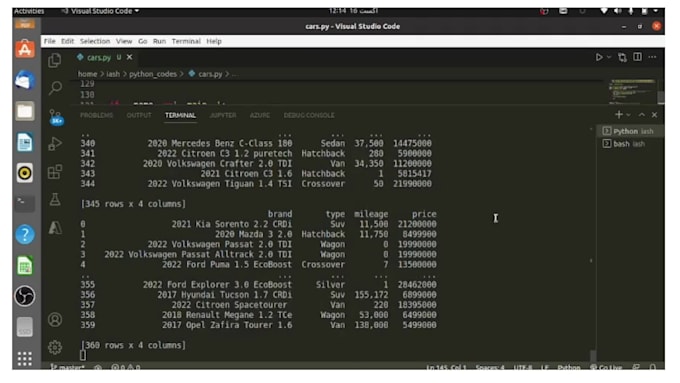Click the master branch indicator in status bar
680x383 pixels.
coord(67,367)
